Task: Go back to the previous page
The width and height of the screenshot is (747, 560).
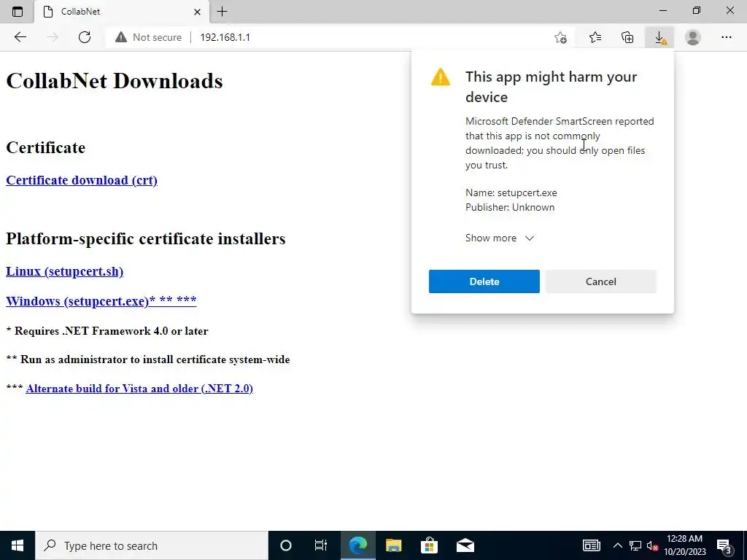Action: click(x=20, y=37)
